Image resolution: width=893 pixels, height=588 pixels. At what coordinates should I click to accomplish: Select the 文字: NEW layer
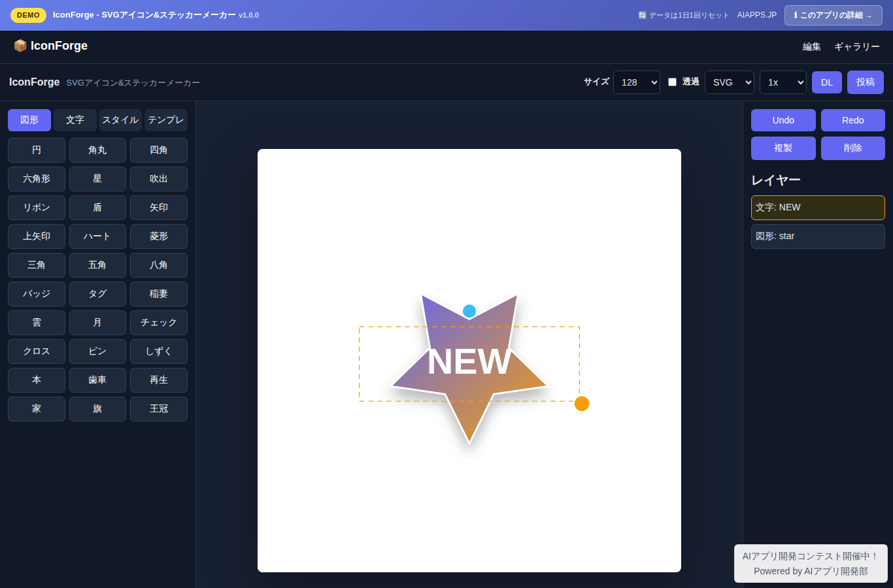[x=818, y=208]
